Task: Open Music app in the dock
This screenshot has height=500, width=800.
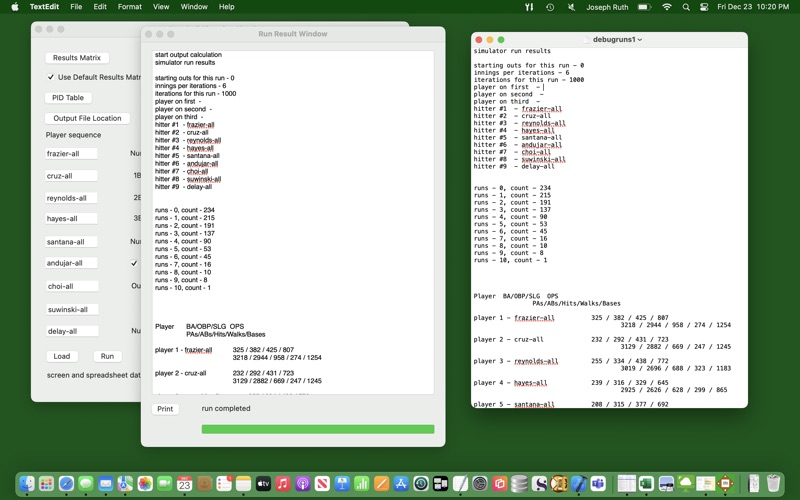Action: point(283,483)
